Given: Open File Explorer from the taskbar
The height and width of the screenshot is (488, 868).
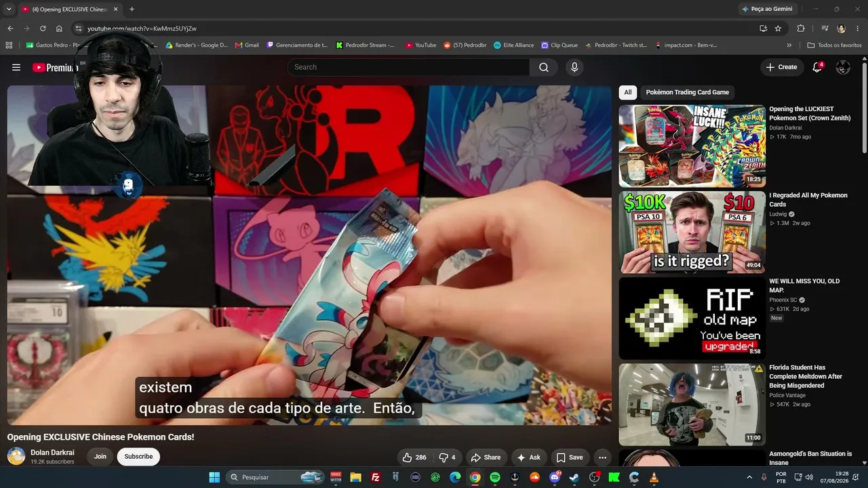Looking at the screenshot, I should (356, 477).
